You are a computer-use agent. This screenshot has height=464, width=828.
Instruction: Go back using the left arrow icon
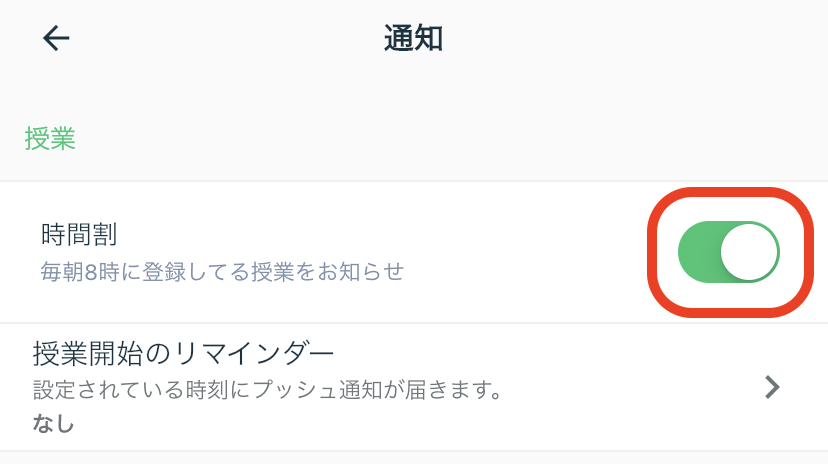click(x=56, y=39)
